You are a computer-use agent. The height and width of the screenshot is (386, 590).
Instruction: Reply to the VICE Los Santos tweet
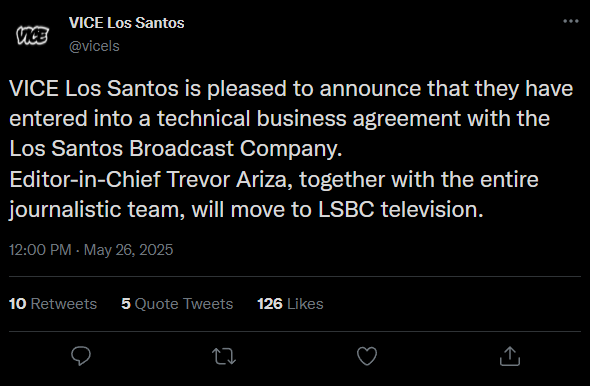[x=81, y=356]
